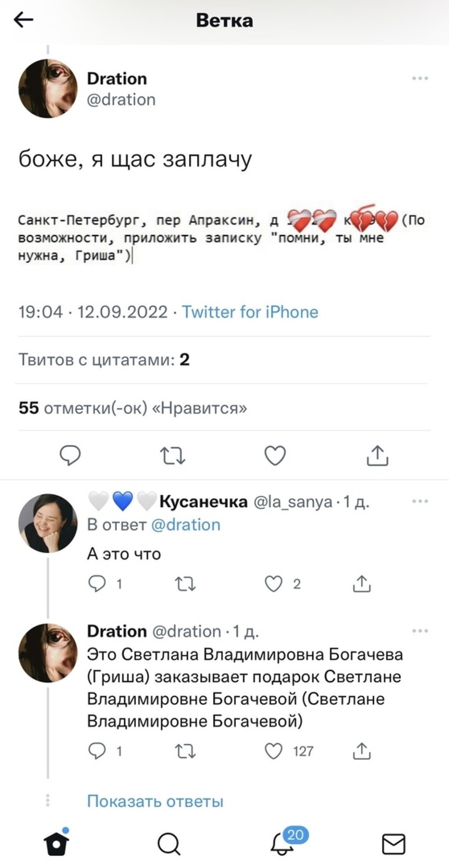The width and height of the screenshot is (449, 868).
Task: Retweet the main Dration tweet
Action: (173, 456)
